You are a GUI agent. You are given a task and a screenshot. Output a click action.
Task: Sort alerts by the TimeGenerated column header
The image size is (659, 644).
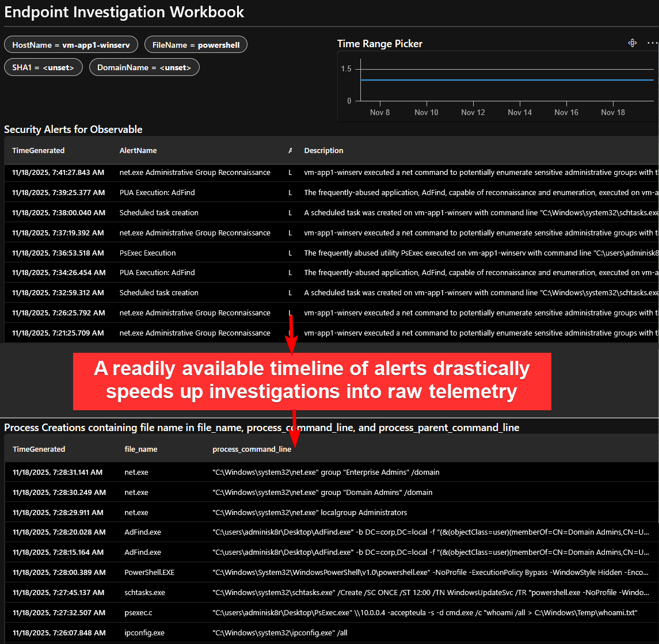[x=39, y=151]
